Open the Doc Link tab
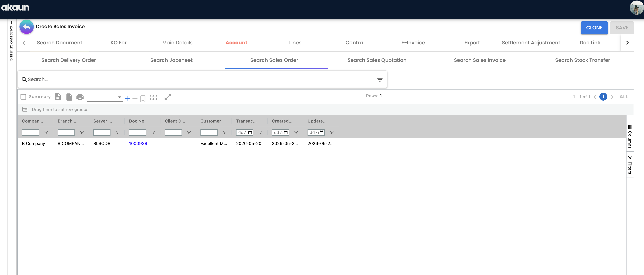This screenshot has height=275, width=644. [590, 43]
